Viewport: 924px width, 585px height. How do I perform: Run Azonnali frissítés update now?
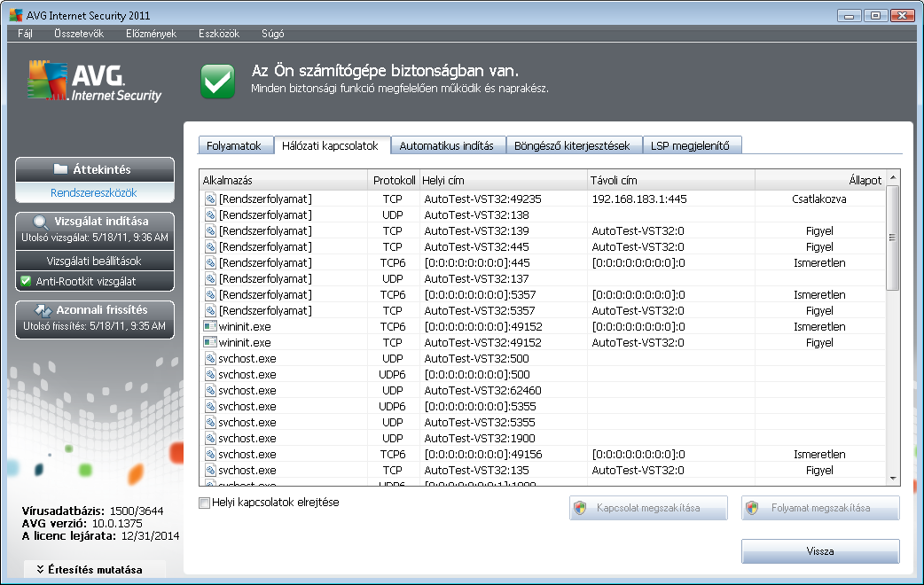point(95,318)
